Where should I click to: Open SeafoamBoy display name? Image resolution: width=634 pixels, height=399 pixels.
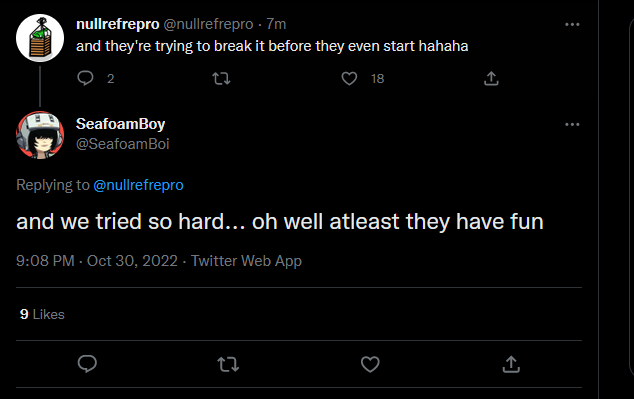click(x=120, y=124)
